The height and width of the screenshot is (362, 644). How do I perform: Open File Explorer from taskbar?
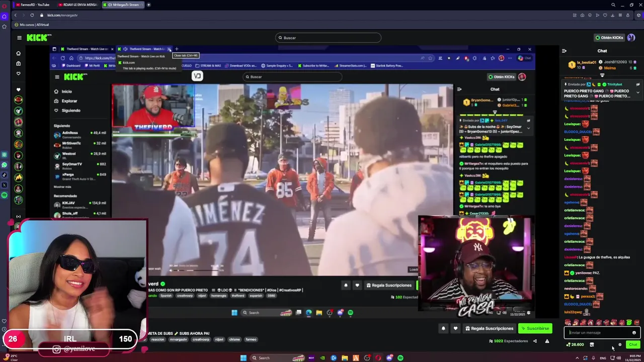345,358
